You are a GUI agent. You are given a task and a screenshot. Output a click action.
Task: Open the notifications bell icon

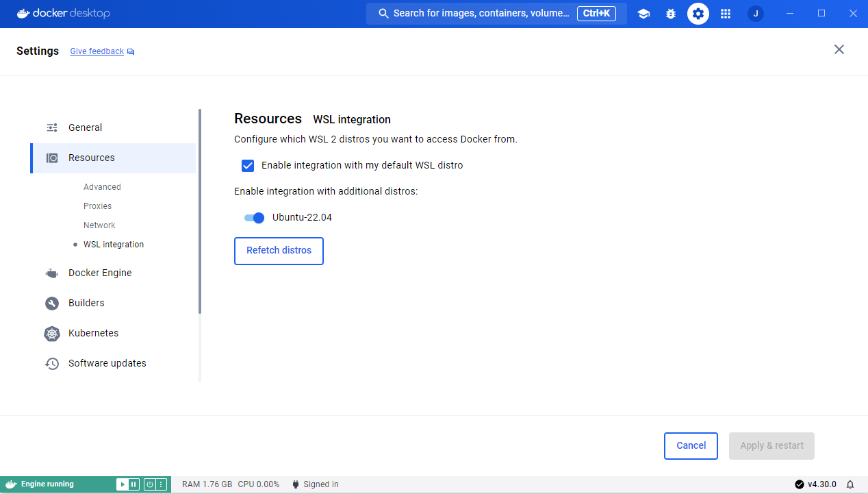tap(851, 484)
